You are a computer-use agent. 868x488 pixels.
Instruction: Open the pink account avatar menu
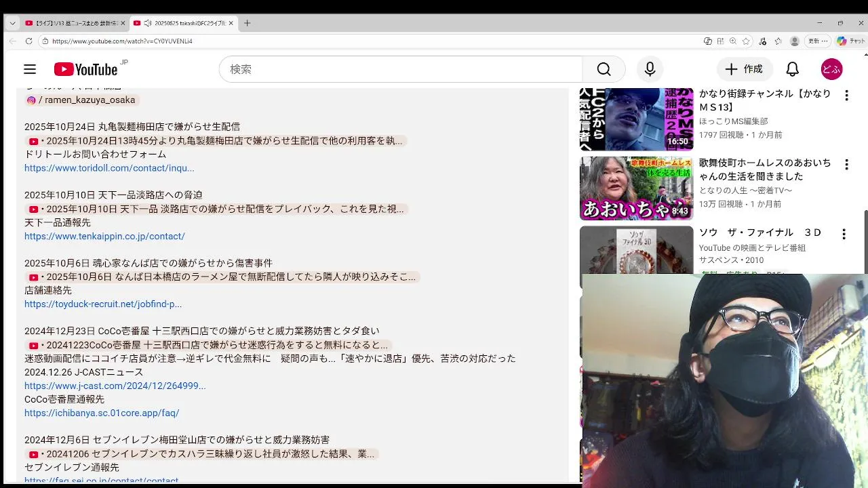point(831,69)
